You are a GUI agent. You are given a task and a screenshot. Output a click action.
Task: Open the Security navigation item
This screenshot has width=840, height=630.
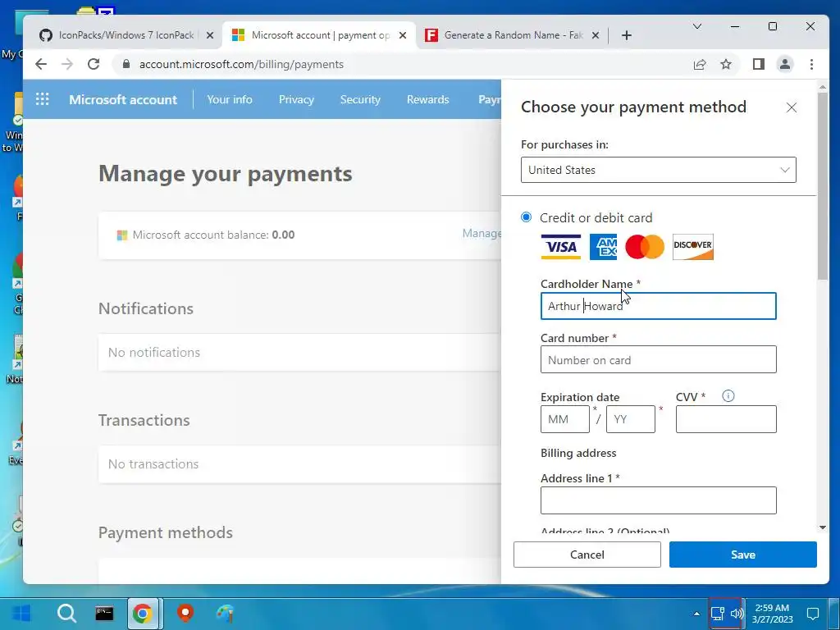(x=360, y=99)
